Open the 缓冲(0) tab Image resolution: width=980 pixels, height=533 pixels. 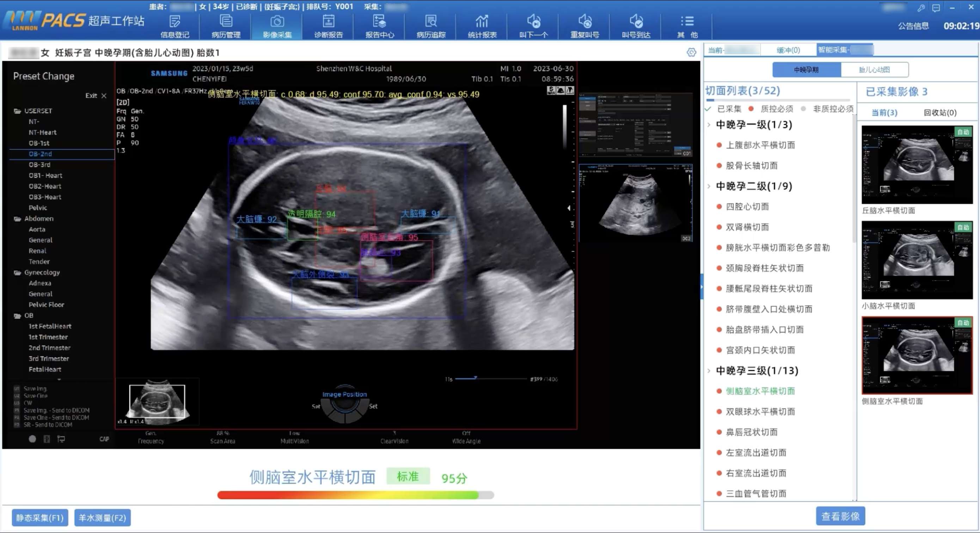click(x=788, y=50)
